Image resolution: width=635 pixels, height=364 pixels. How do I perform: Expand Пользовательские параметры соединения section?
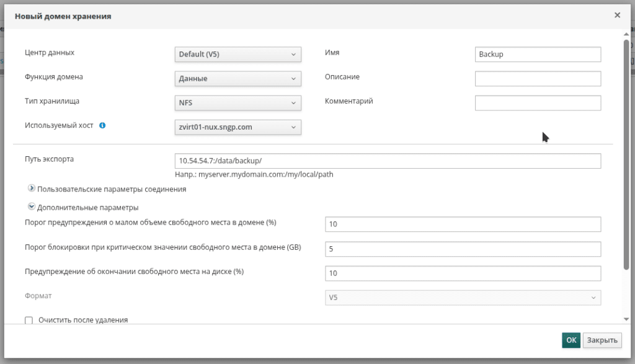coord(32,189)
